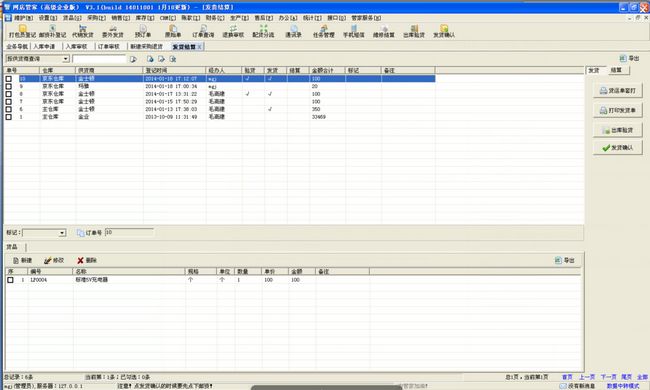The image size is (650, 390).
Task: Check the LP0004 goods row checkbox
Action: (x=10, y=280)
